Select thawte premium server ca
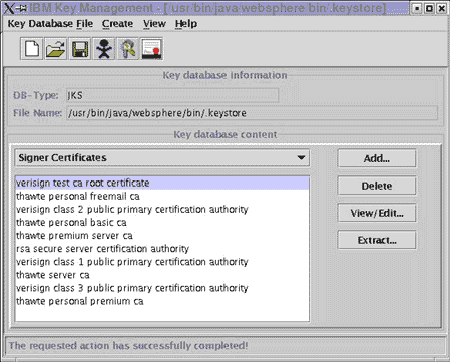 [x=162, y=236]
